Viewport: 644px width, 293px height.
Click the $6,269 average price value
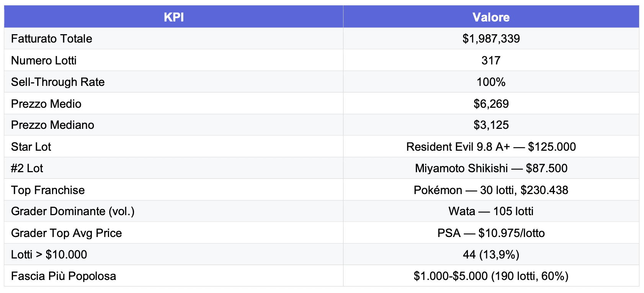tap(491, 104)
